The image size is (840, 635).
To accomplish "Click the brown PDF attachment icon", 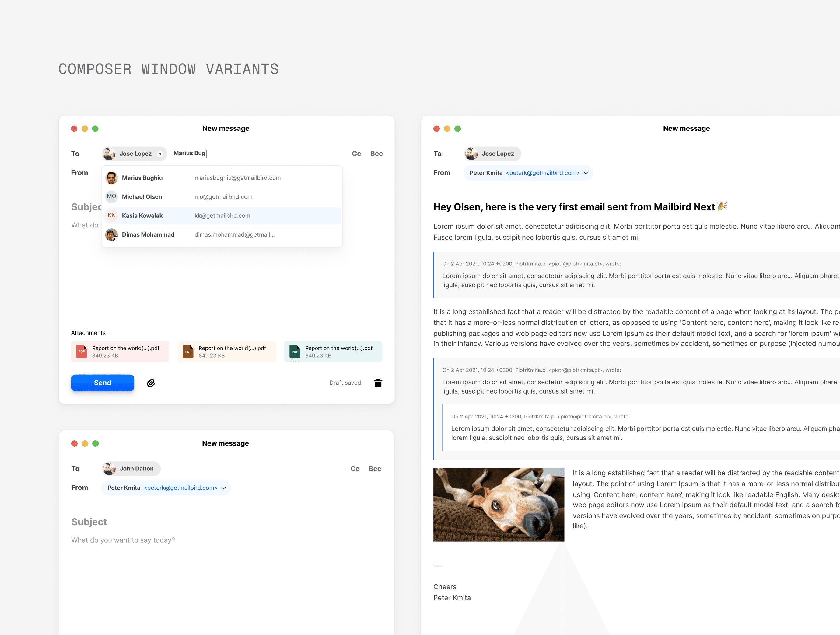I will tap(188, 352).
